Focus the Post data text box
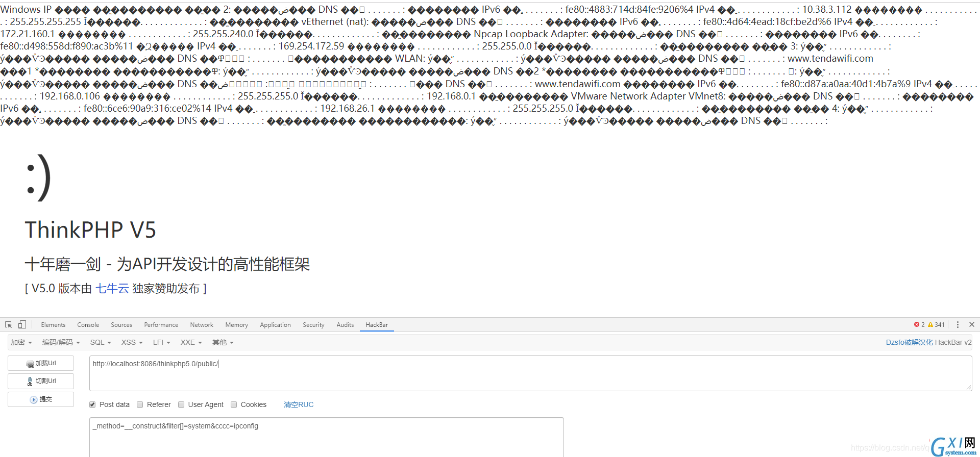The width and height of the screenshot is (980, 457). point(327,437)
